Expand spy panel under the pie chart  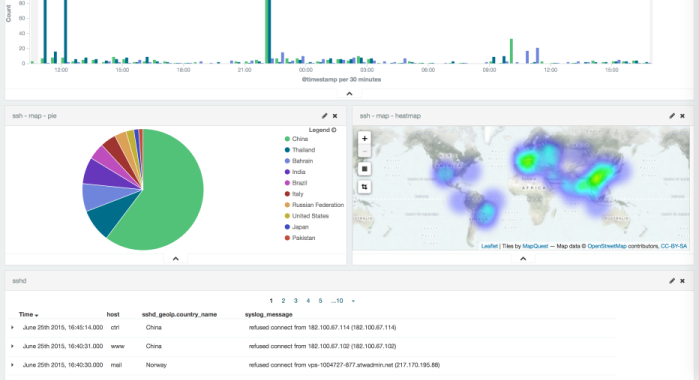(176, 259)
